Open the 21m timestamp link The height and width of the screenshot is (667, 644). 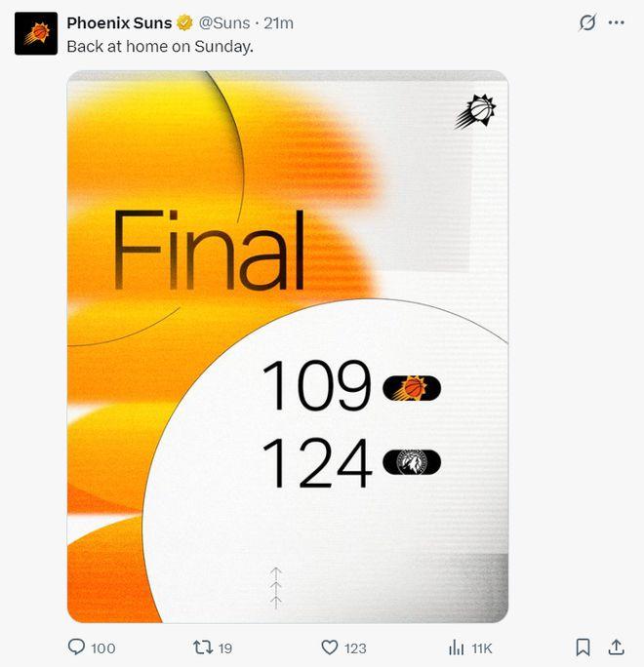click(278, 23)
